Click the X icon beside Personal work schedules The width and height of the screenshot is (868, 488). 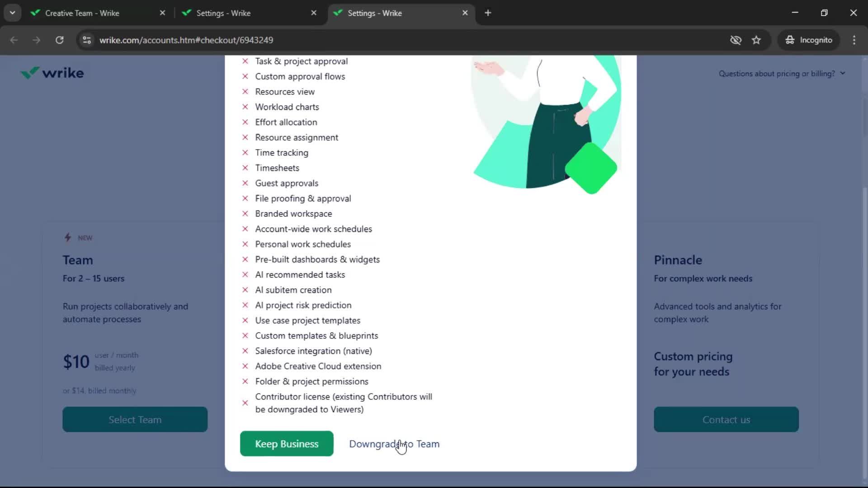tap(245, 244)
